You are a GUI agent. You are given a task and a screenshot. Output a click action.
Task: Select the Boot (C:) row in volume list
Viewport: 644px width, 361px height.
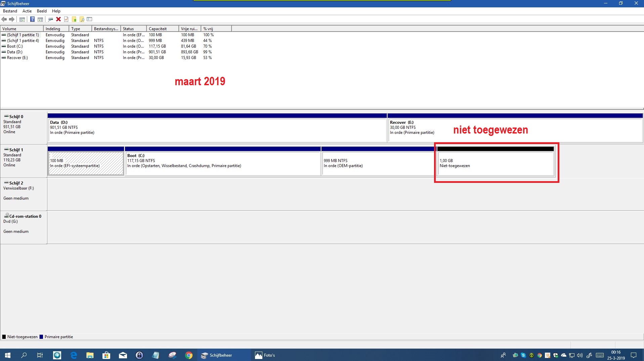coord(15,46)
